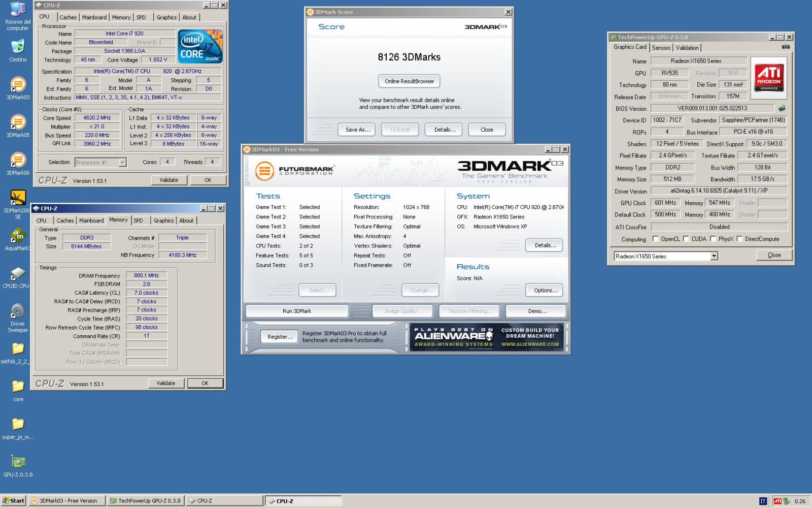
Task: Click the ATI Radeon logo in GPU-Z
Action: coord(769,78)
